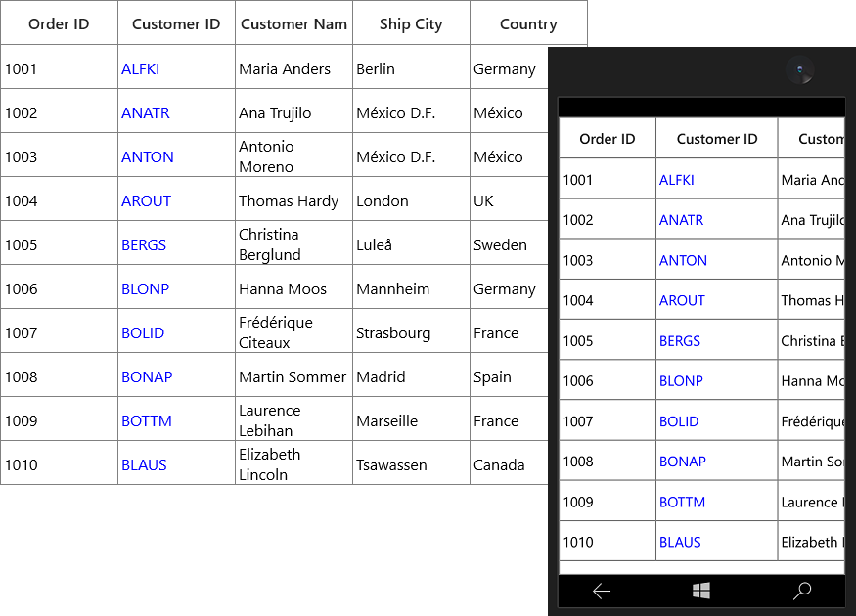Tap the phone's Windows home icon

(x=701, y=591)
